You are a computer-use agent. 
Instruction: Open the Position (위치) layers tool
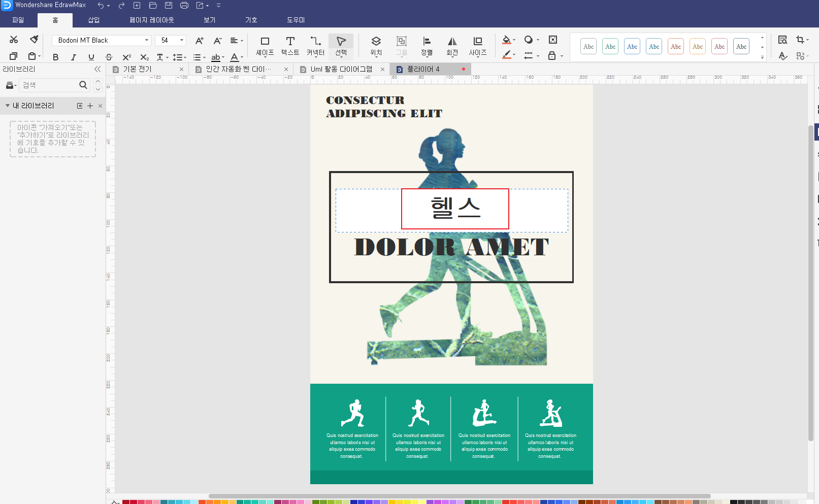[376, 46]
